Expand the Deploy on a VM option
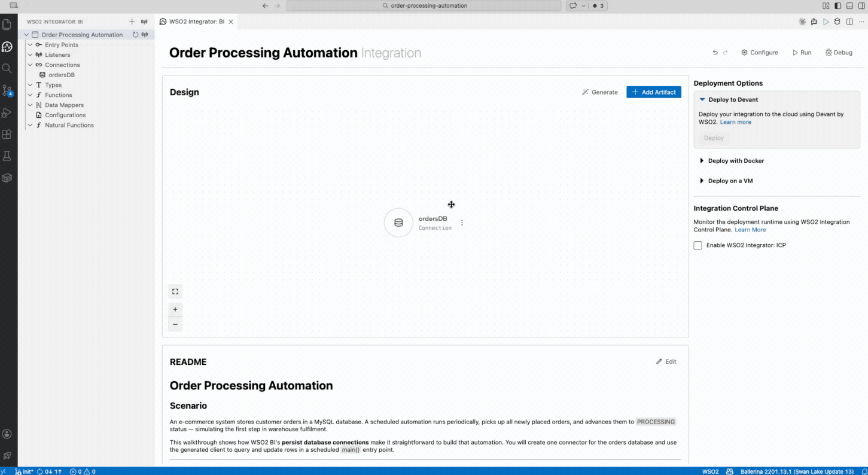 (x=702, y=181)
